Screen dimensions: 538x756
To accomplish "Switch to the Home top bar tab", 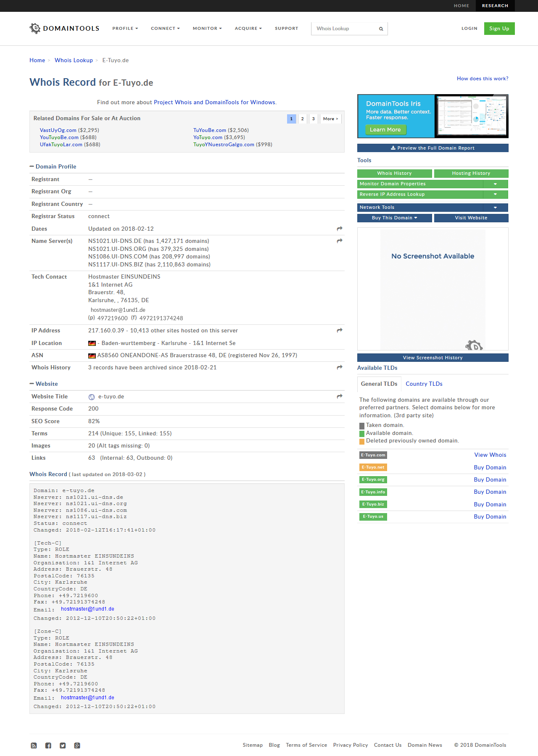I will (462, 6).
